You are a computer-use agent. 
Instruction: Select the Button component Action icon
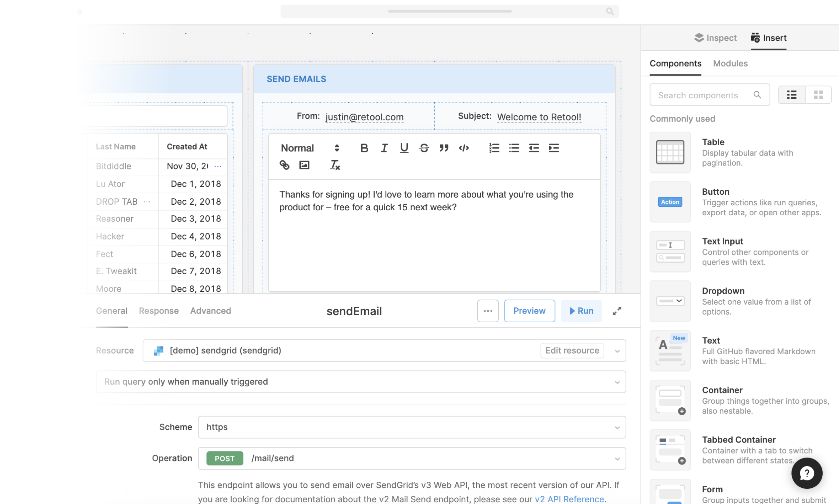tap(670, 202)
